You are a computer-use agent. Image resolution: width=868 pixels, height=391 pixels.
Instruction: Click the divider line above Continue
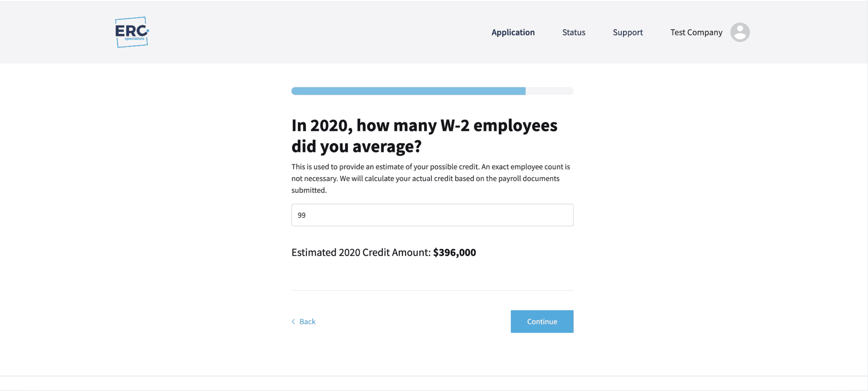click(432, 291)
